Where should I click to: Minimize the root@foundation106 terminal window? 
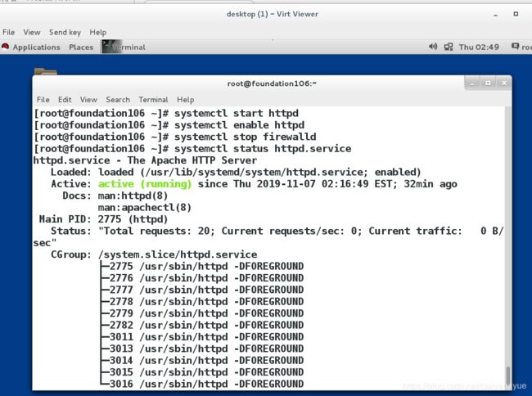[x=472, y=83]
